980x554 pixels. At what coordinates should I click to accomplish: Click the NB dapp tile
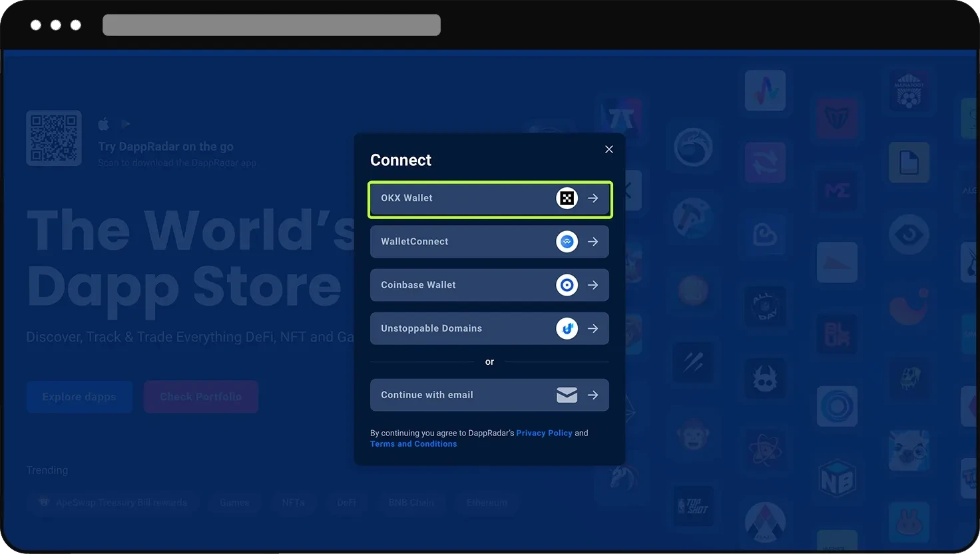click(x=837, y=479)
